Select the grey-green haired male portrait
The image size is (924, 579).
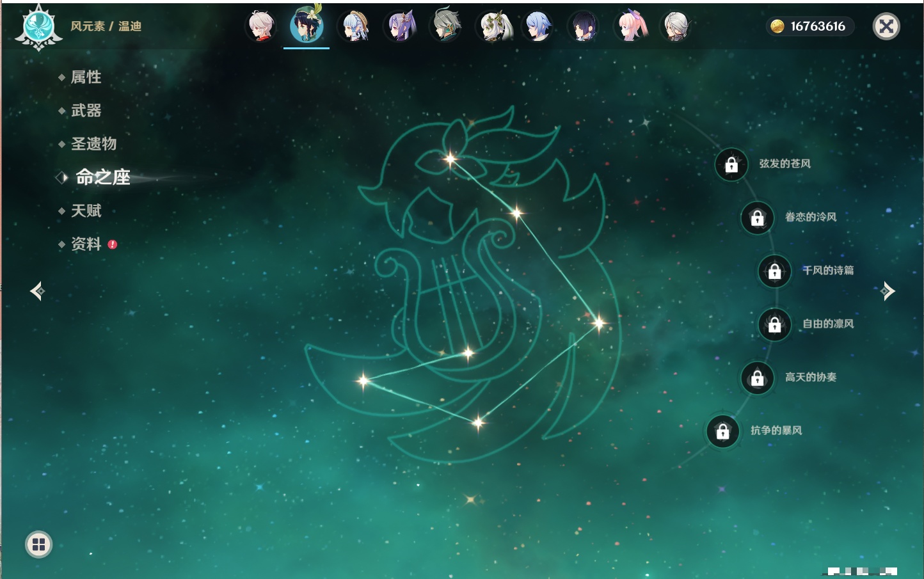(x=447, y=26)
